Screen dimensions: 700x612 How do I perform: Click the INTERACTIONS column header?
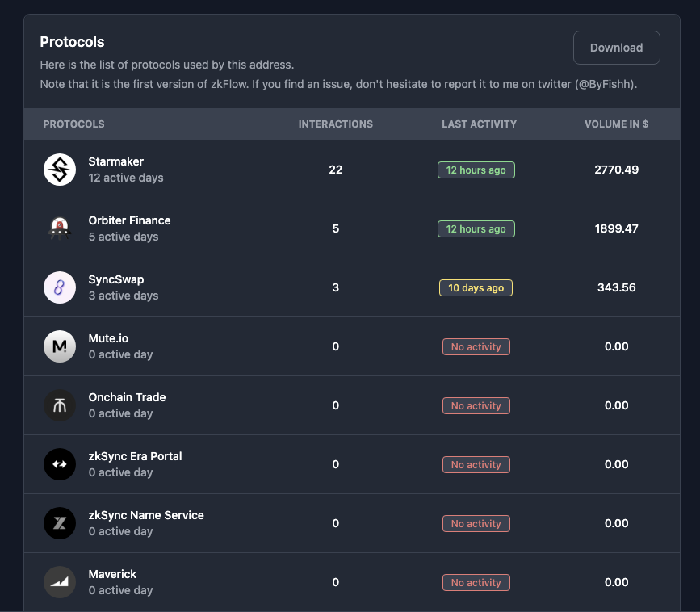335,124
